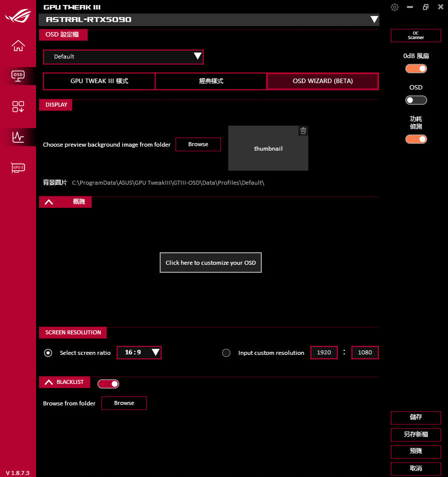The height and width of the screenshot is (477, 448).
Task: Restore the window size
Action: click(425, 7)
